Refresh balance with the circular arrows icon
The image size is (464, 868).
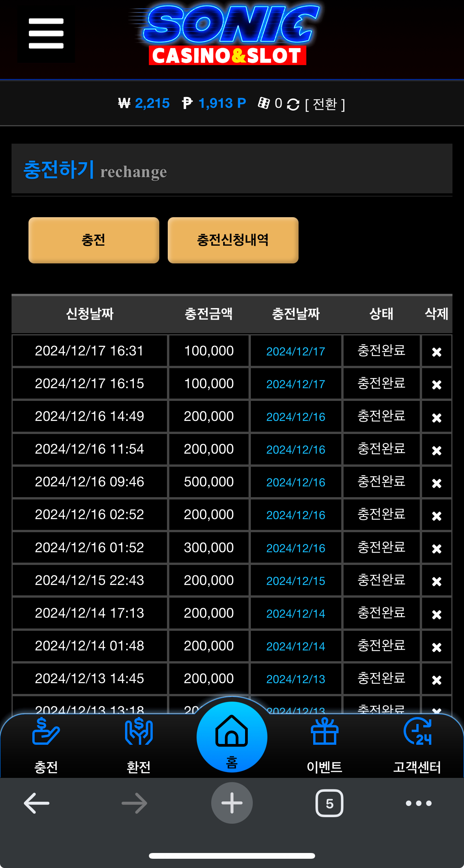[293, 104]
